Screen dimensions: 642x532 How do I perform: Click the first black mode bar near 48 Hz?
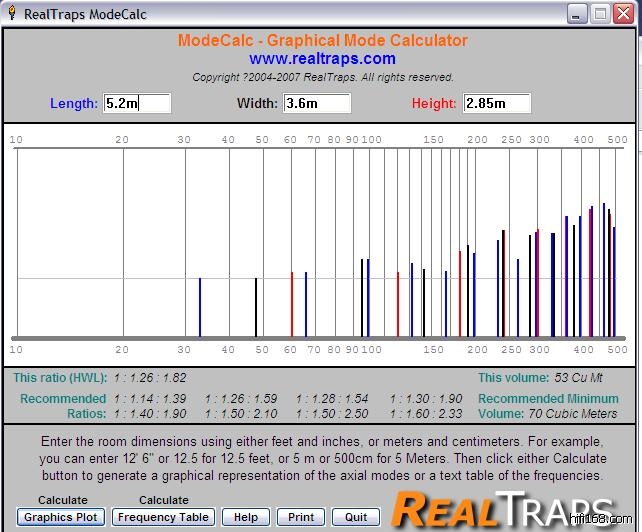256,307
